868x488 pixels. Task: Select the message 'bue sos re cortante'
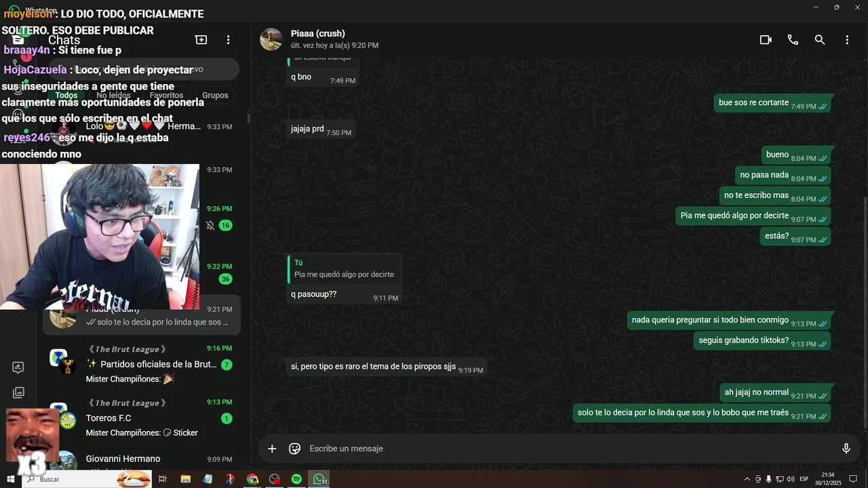coord(772,103)
